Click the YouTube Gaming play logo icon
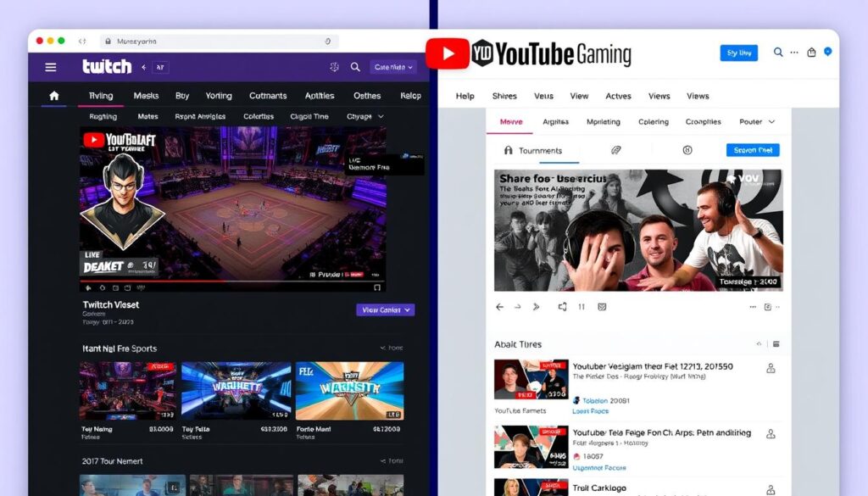The width and height of the screenshot is (868, 496). point(448,52)
